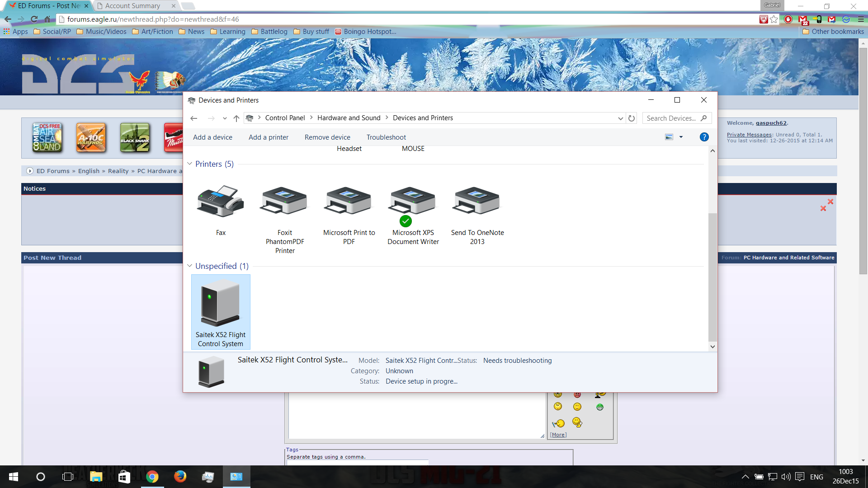
Task: Open the Chrome menu hamburger icon
Action: (x=861, y=19)
